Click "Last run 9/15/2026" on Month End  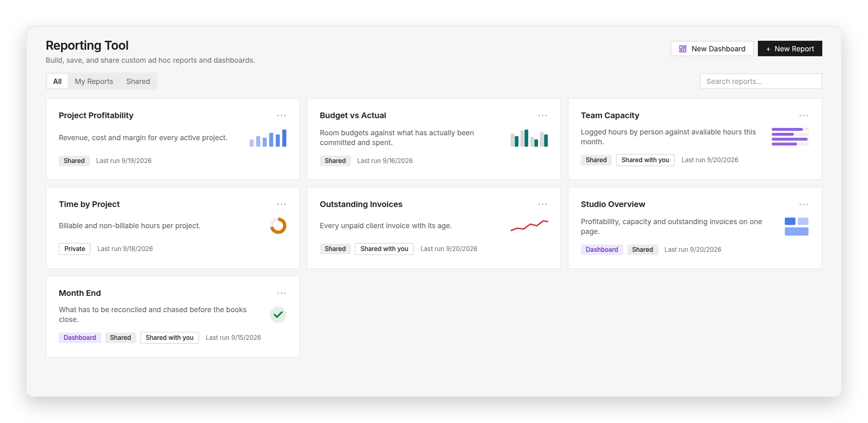233,338
